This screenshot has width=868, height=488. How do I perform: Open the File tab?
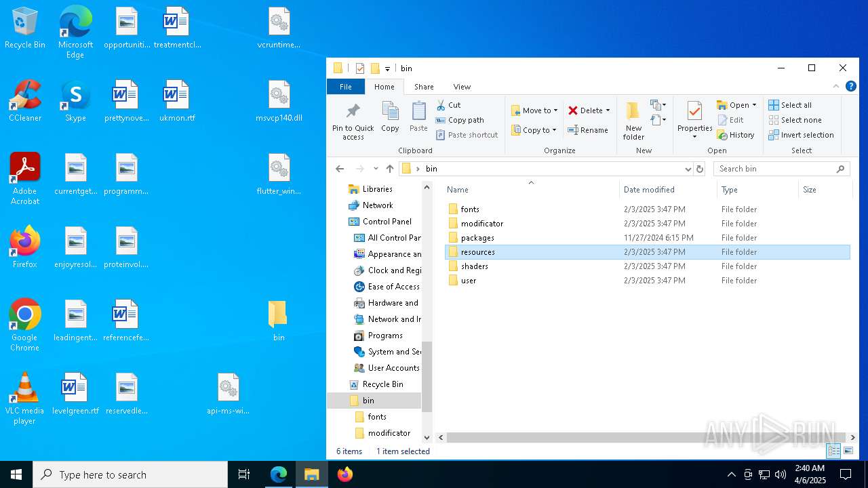click(x=346, y=87)
